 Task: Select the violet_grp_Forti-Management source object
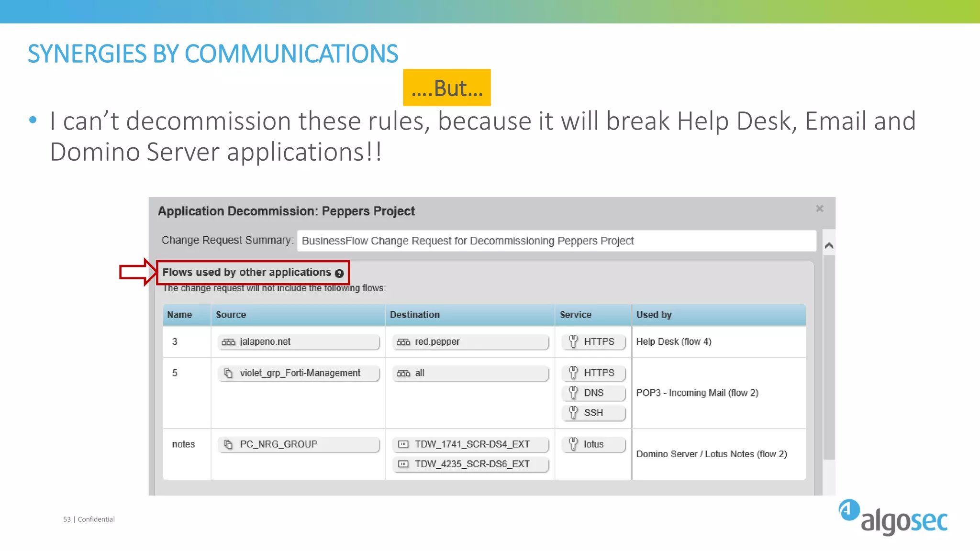pos(299,373)
